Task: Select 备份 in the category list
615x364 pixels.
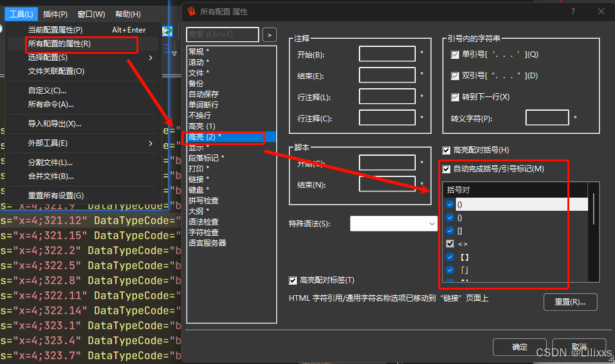Action: pos(232,83)
